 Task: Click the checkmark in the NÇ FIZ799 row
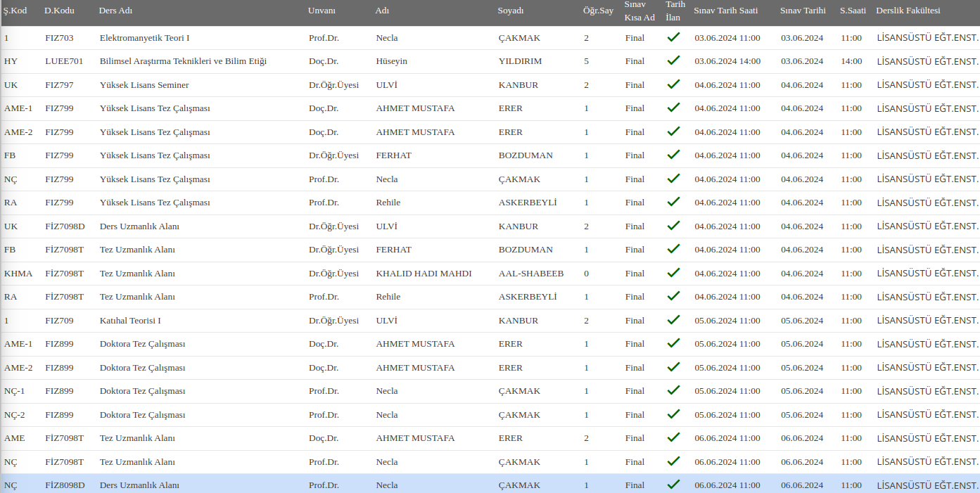673,179
